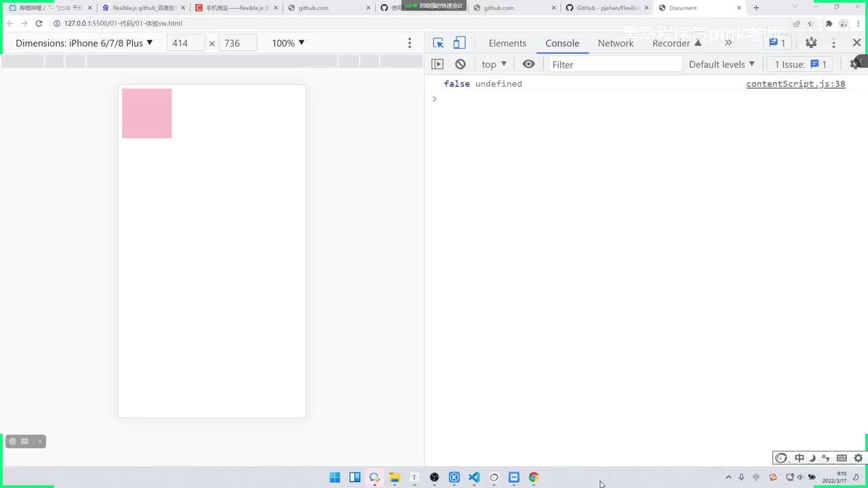Open the microphone tray icon
The width and height of the screenshot is (868, 488).
coord(741,477)
